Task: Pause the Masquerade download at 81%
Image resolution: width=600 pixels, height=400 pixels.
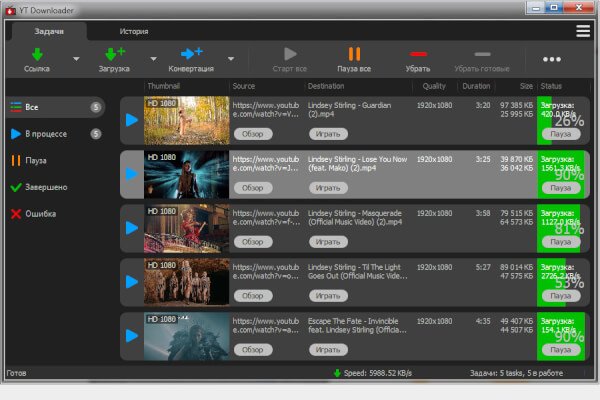Action: click(561, 242)
